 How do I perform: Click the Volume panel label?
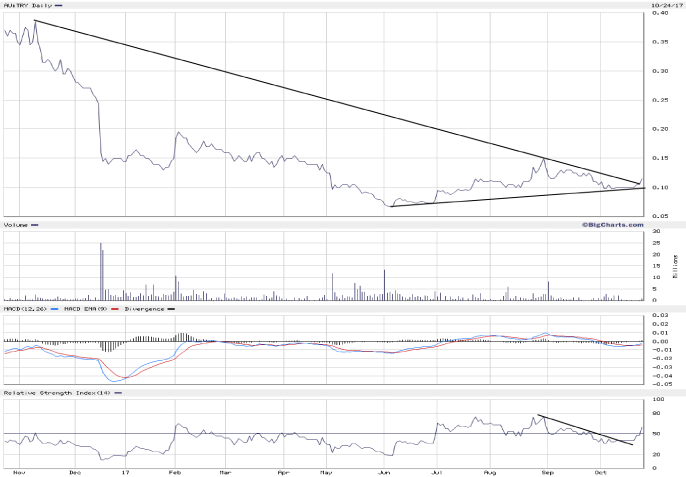pyautogui.click(x=17, y=225)
